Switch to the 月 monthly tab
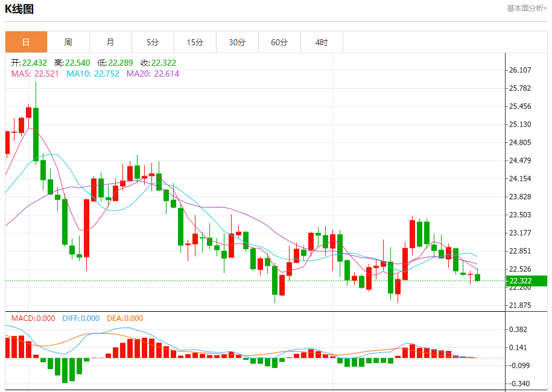The image size is (552, 392). click(x=110, y=42)
